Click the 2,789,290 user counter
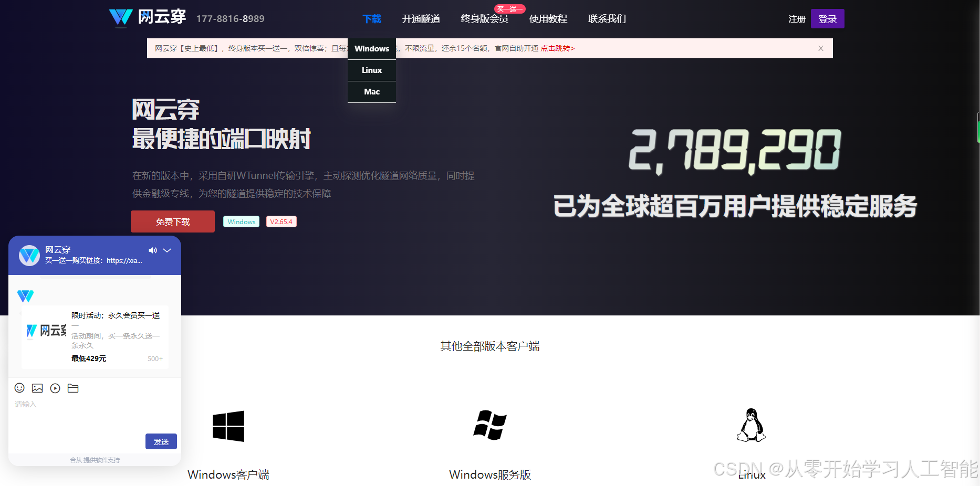Screen dimensions: 980x486 coord(735,151)
